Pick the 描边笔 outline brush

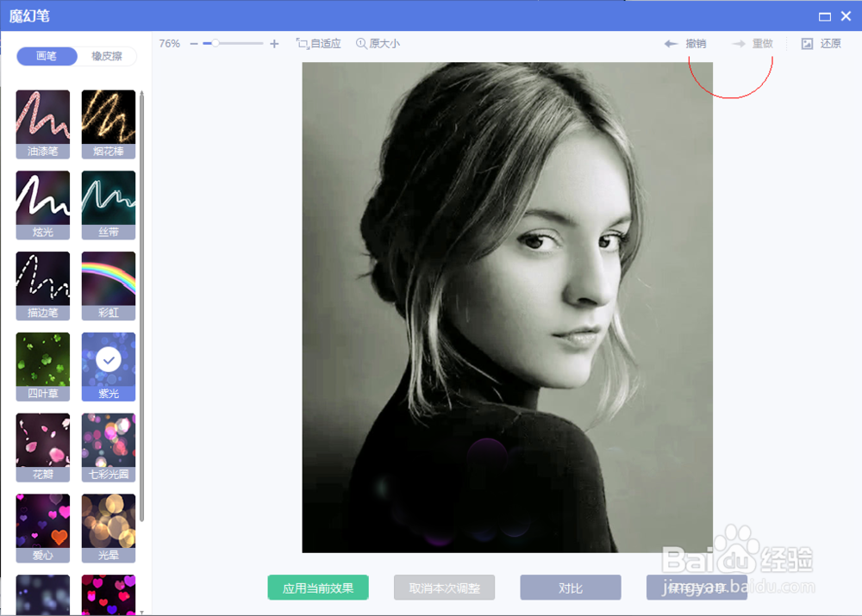pos(43,286)
